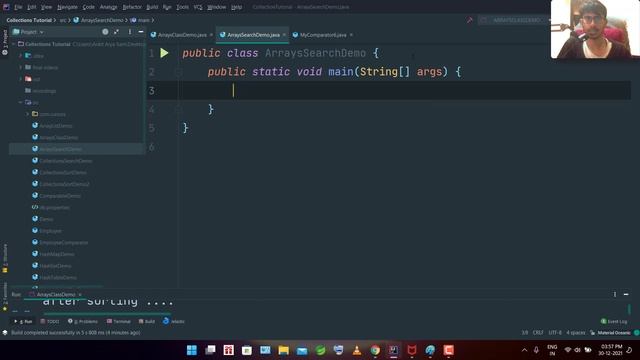Open CollectionsSearchDemo in the project tree

pyautogui.click(x=65, y=161)
